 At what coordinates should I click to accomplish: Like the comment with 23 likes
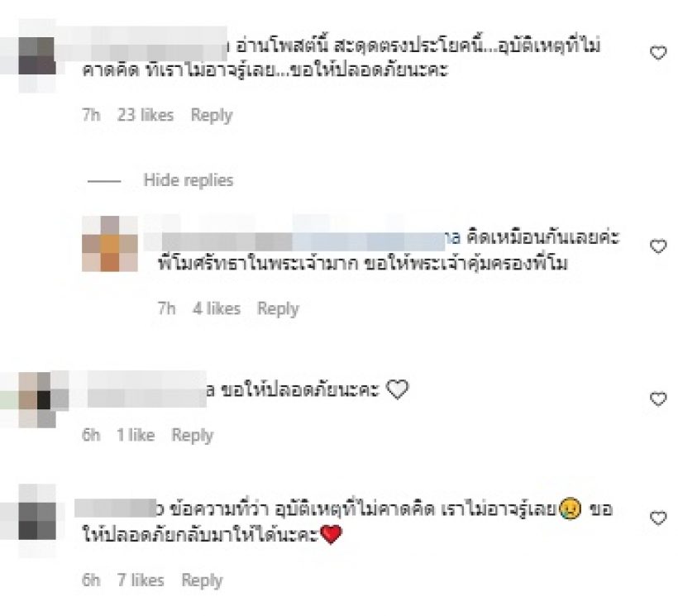[x=658, y=53]
